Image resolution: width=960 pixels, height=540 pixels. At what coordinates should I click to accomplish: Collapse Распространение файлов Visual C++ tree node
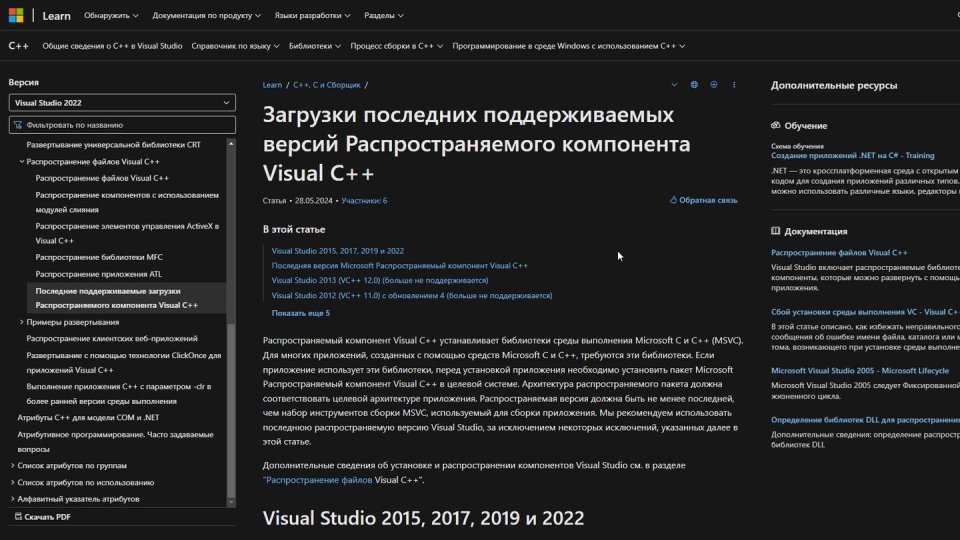pos(22,162)
